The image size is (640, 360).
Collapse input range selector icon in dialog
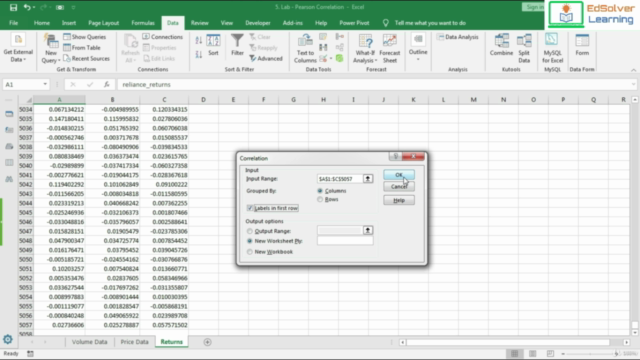tap(368, 179)
